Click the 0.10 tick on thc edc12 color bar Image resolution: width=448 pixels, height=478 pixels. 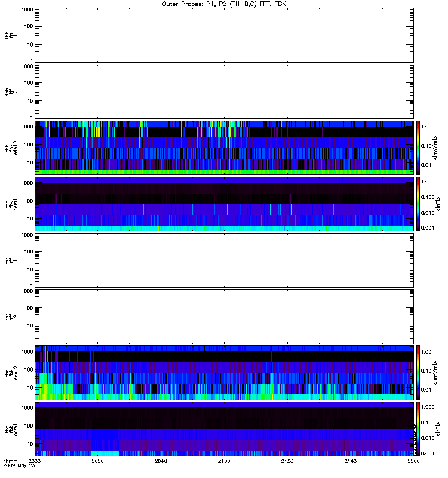pos(426,371)
